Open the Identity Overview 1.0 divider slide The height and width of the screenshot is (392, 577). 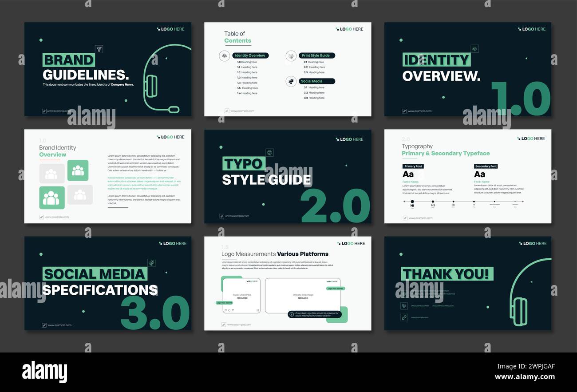tap(468, 69)
